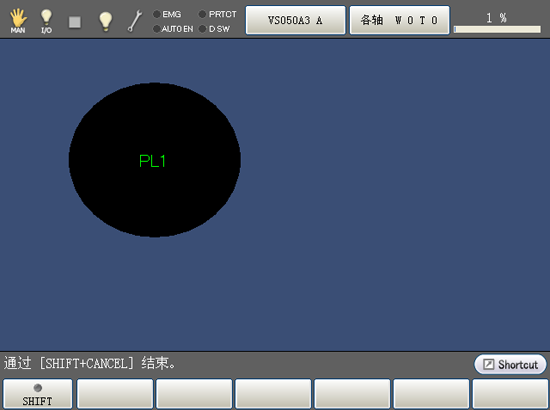Click the last blank function key
Viewport: 550px width, 410px height.
tap(511, 394)
